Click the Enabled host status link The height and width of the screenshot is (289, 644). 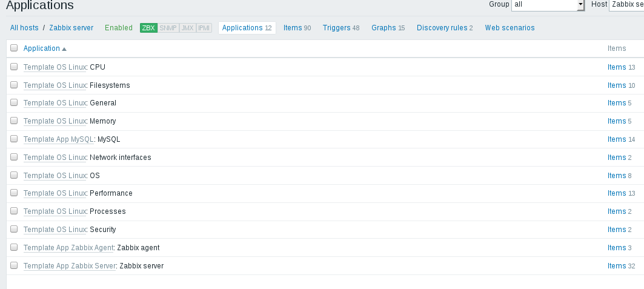tap(119, 28)
